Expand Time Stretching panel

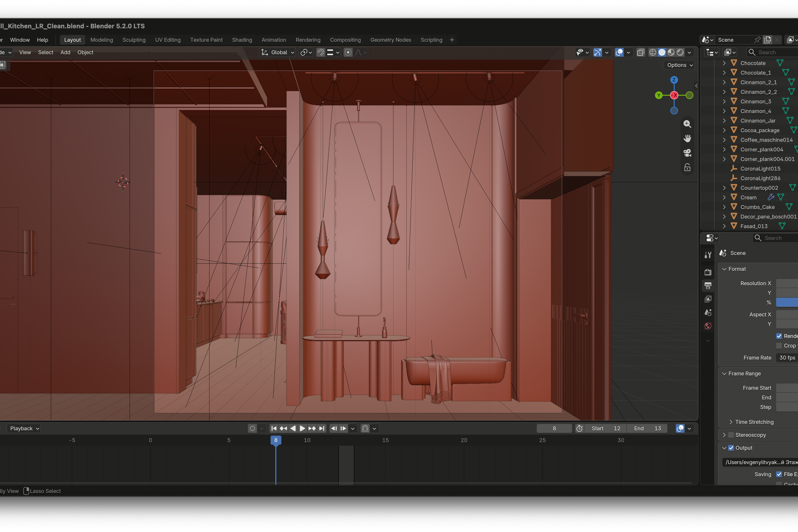tap(731, 422)
